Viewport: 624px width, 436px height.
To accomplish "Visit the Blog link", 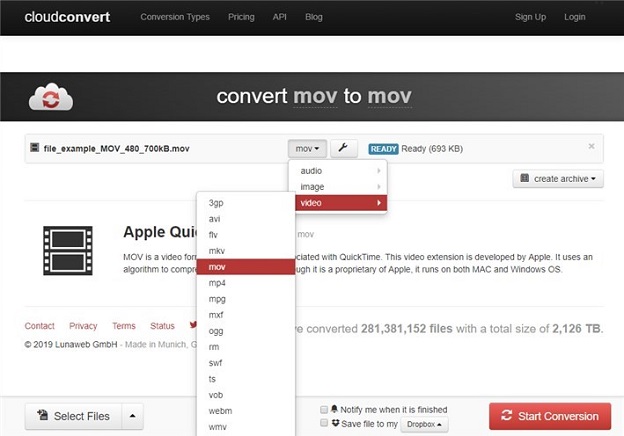I will click(x=314, y=17).
